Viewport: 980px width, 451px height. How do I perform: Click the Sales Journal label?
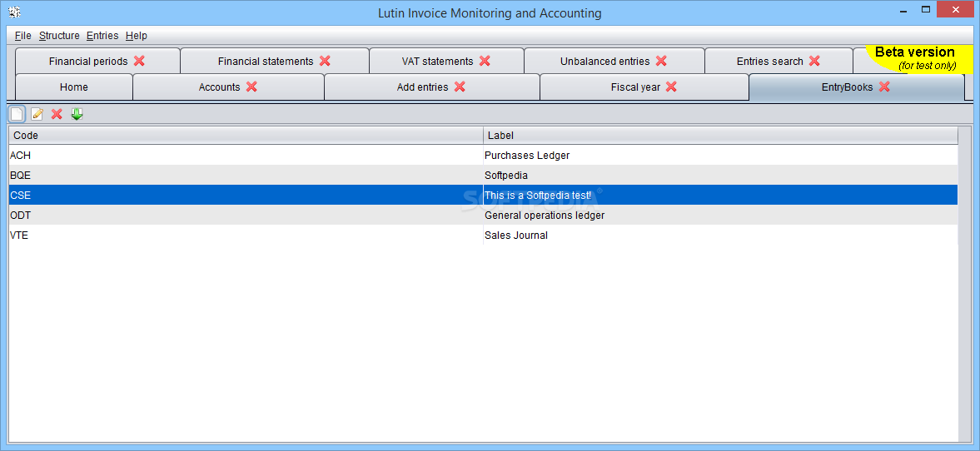pos(516,235)
